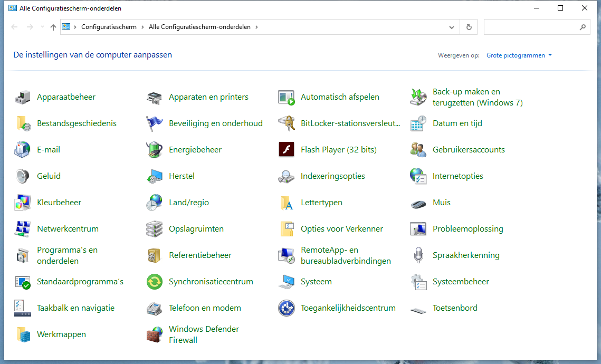Click Alle Configuratiescherm-onderdelen breadcrumb segment
This screenshot has height=364, width=601.
(199, 27)
